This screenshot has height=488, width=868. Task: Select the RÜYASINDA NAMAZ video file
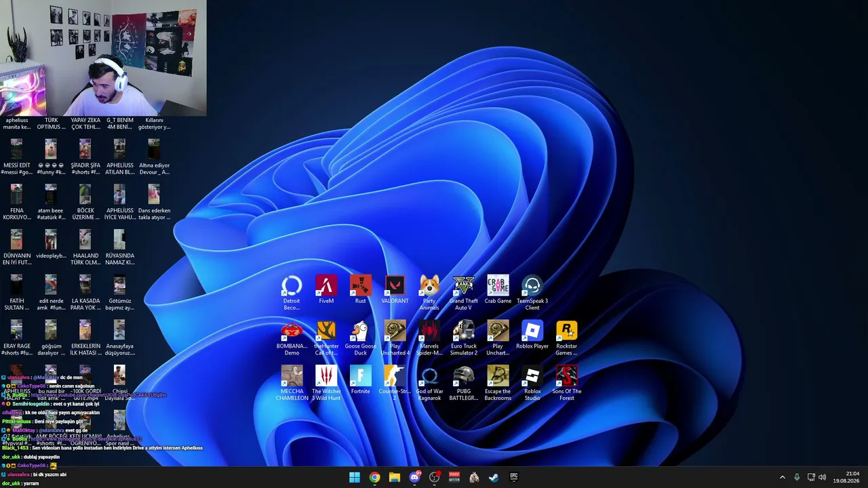coord(119,248)
